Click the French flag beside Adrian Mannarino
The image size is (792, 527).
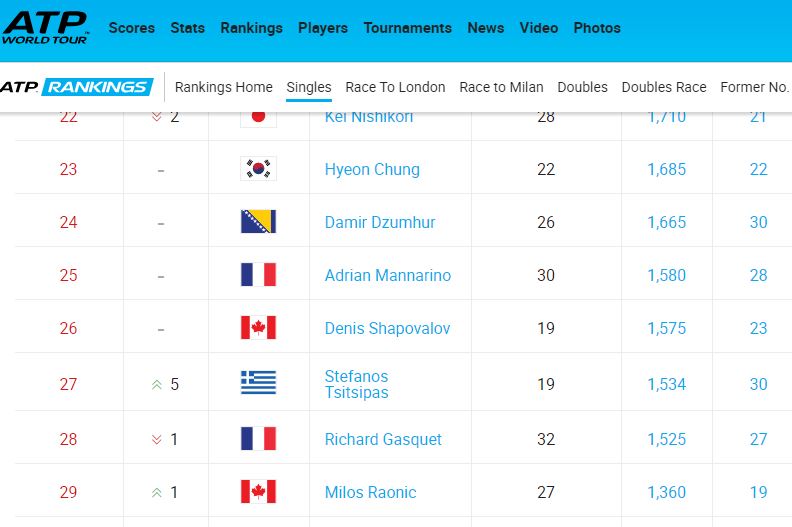click(258, 275)
